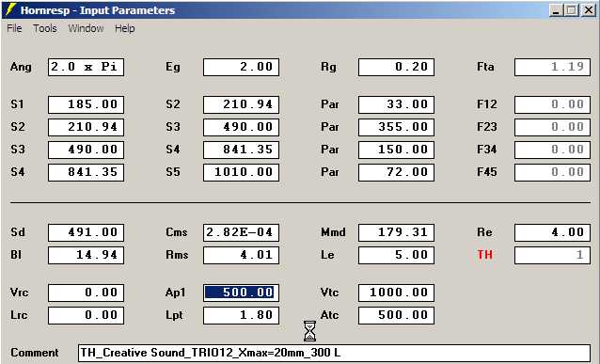Click the Re field with 4.00
Screen dimensions: 600x364
(552, 232)
